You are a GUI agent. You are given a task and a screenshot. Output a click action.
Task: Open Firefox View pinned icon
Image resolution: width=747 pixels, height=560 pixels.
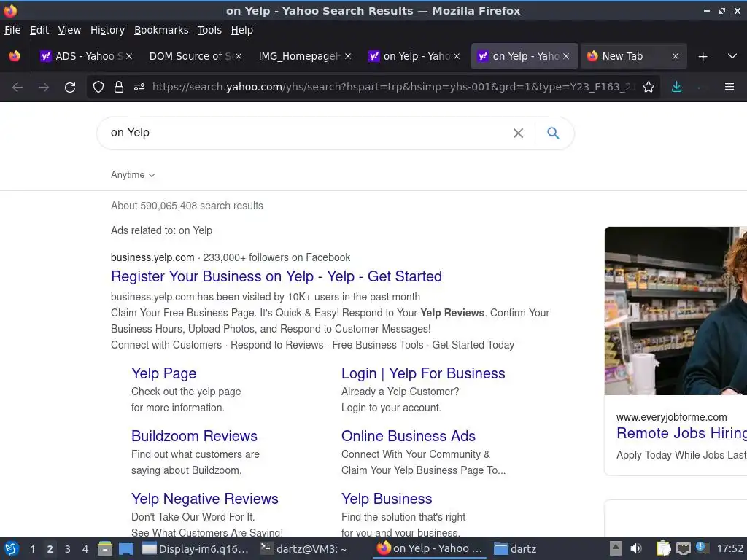click(x=15, y=56)
